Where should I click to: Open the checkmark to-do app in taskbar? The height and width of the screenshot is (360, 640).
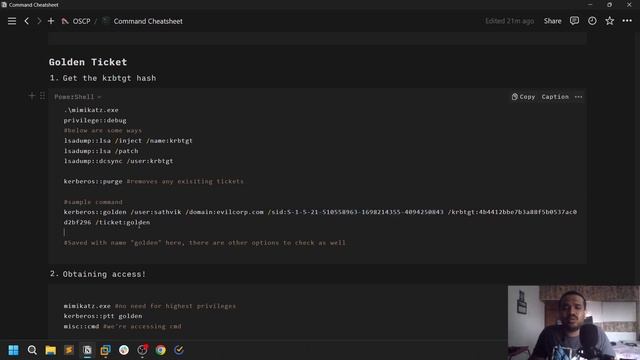pyautogui.click(x=179, y=350)
